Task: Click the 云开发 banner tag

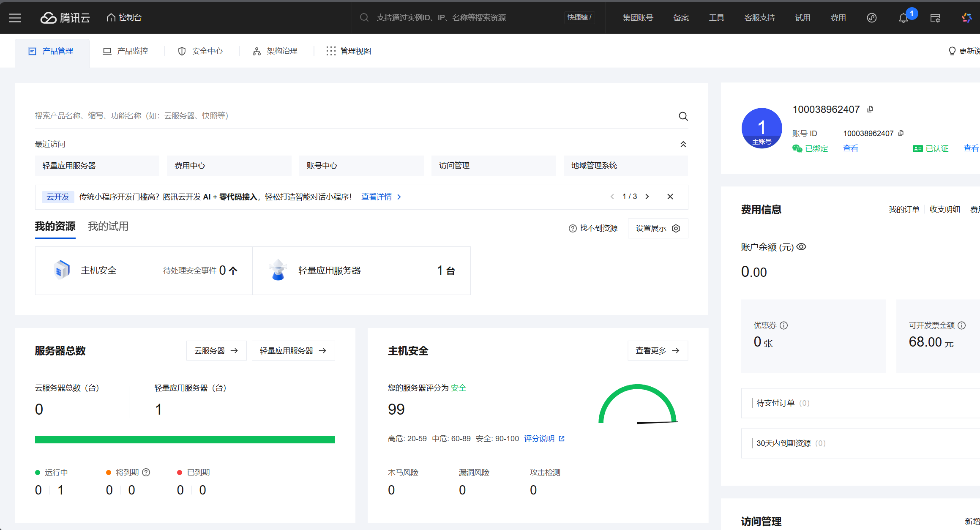Action: 58,197
